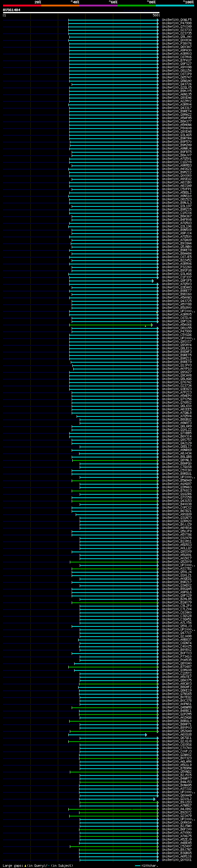Select hit UniRef100_A5YT88
Viewport: 197px width, 868px height.
click(x=176, y=304)
